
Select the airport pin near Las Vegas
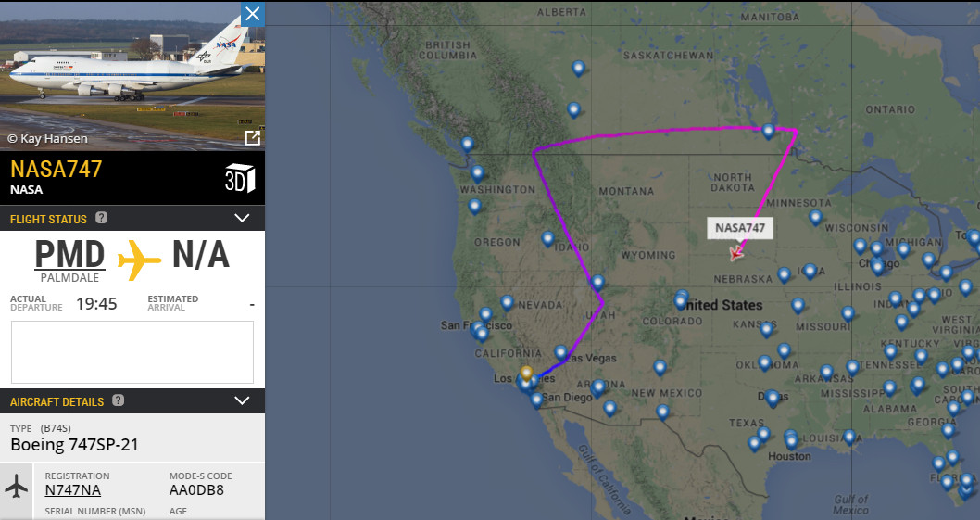(x=560, y=352)
